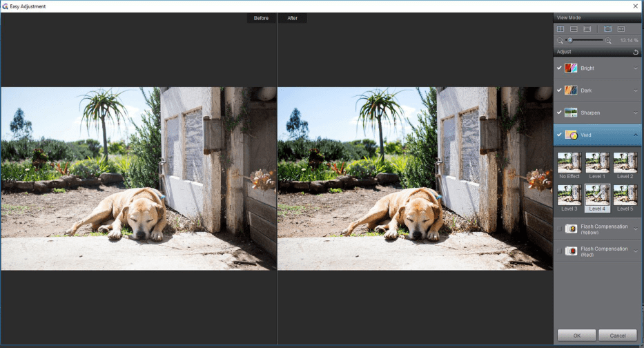This screenshot has width=644, height=348.
Task: Enable Flash Compensation (Yellow) checkbox
Action: pos(560,229)
